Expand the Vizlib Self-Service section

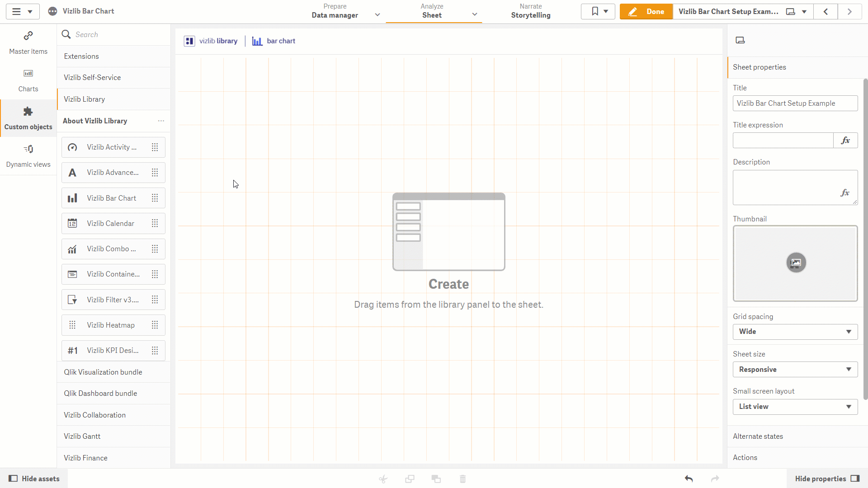coord(113,77)
